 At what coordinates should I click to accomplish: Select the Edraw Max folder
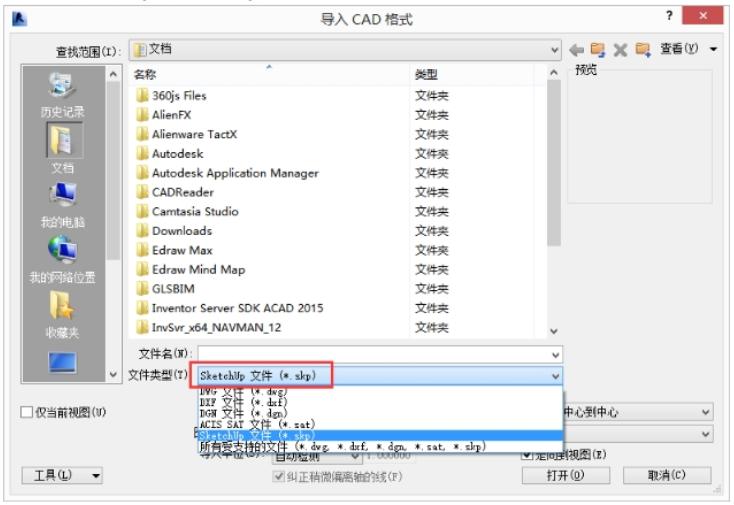174,250
